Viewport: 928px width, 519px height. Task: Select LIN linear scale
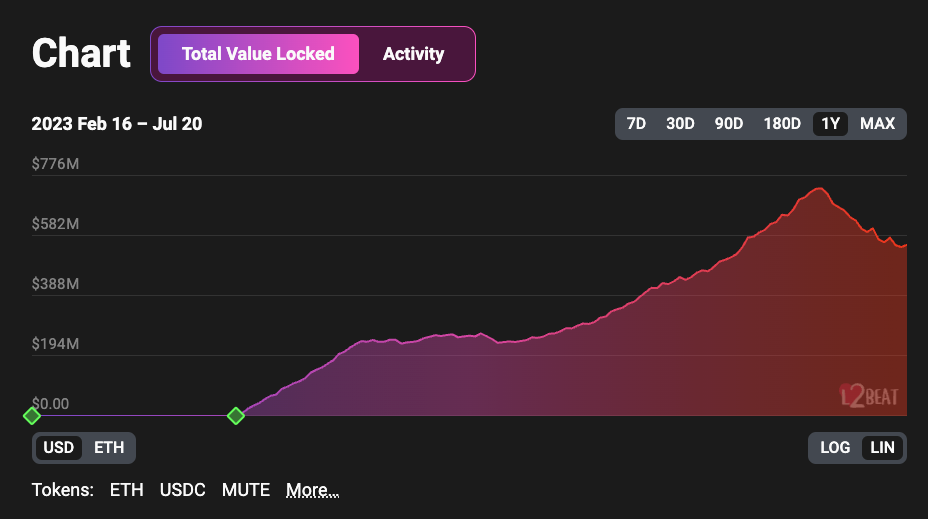tap(882, 447)
